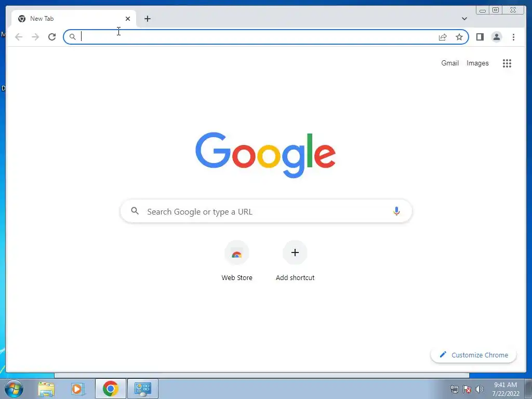Expand the tab search chevron
The width and height of the screenshot is (532, 399).
[464, 19]
